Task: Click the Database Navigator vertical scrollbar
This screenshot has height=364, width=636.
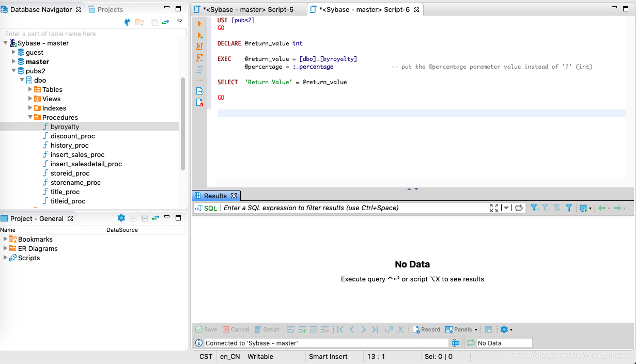Action: (183, 124)
